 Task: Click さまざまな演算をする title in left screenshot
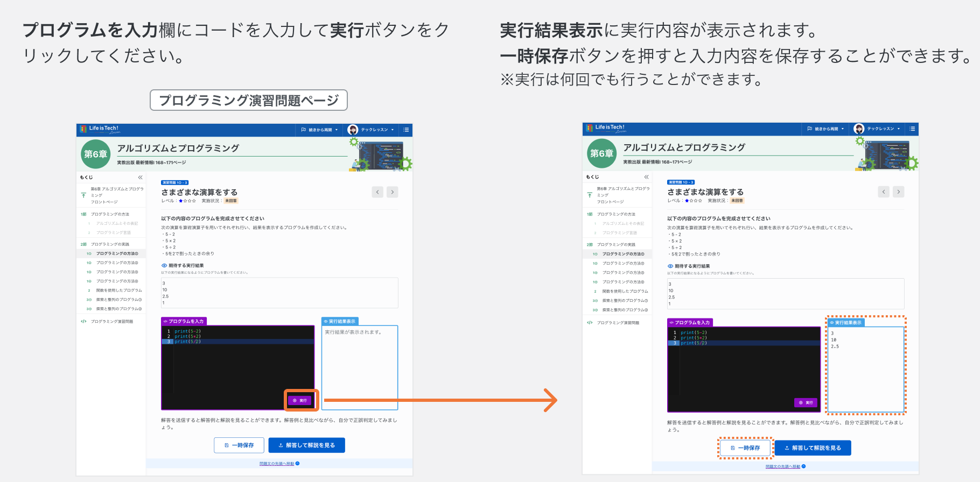coord(199,192)
